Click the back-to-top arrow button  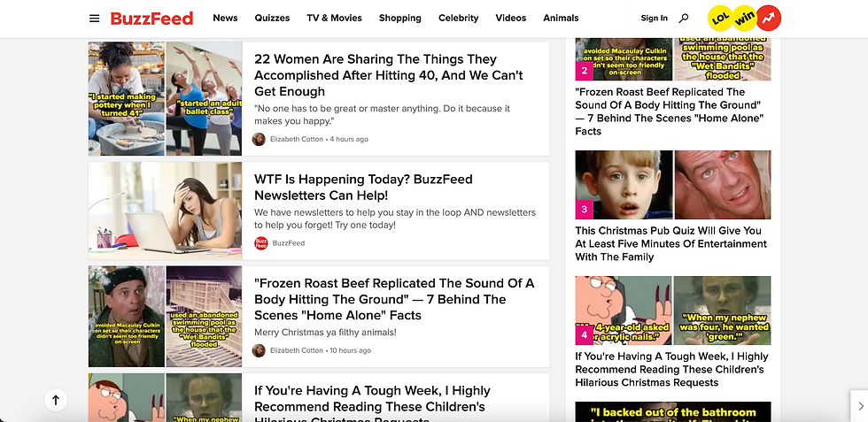[x=56, y=400]
